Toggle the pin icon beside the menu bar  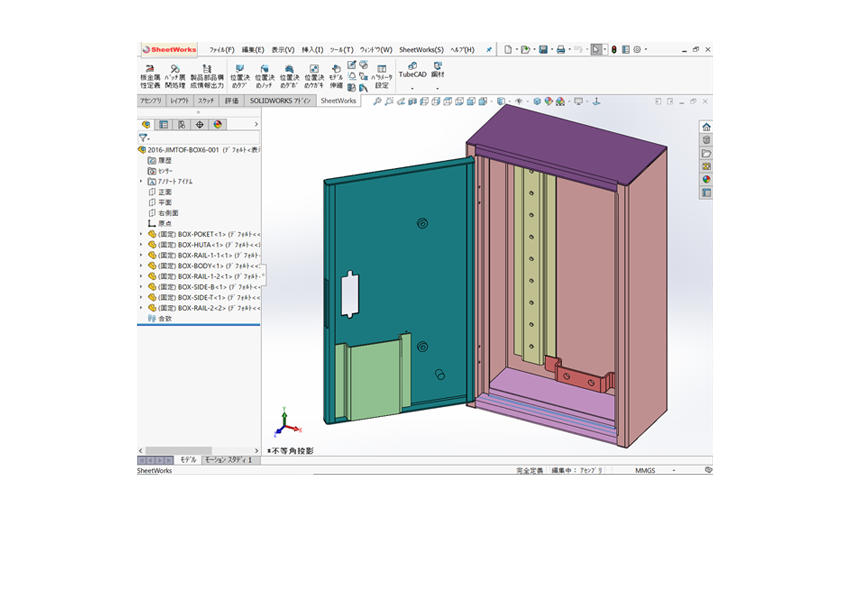[488, 49]
